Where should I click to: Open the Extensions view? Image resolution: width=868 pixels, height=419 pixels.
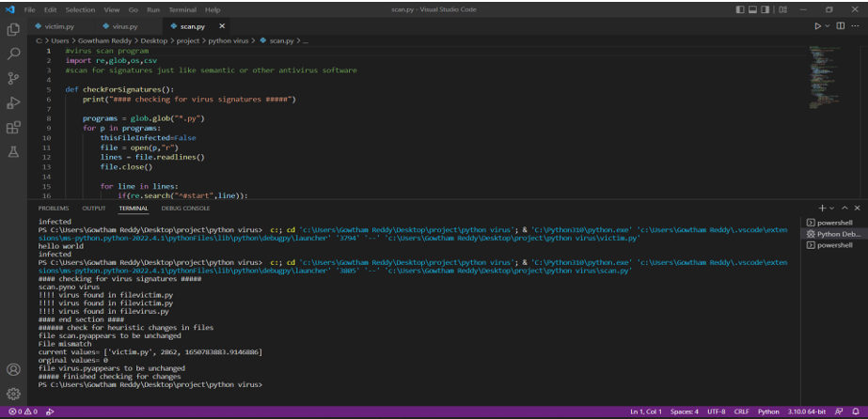click(x=13, y=128)
